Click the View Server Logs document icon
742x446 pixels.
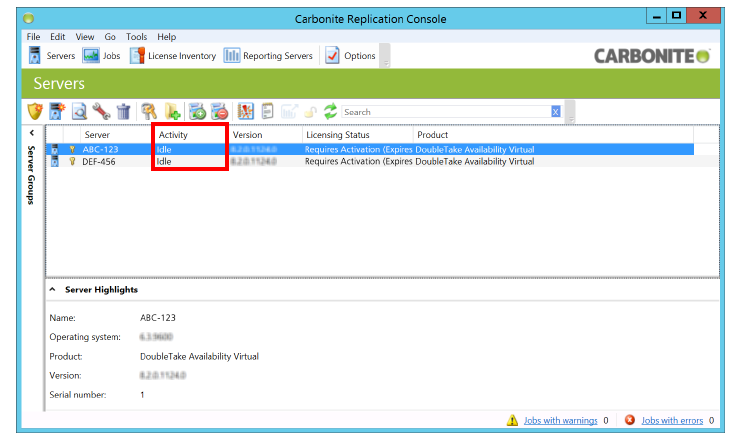(267, 112)
